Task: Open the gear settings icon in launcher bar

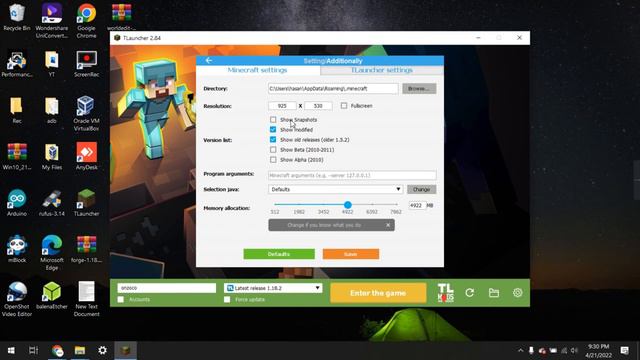Action: point(517,293)
